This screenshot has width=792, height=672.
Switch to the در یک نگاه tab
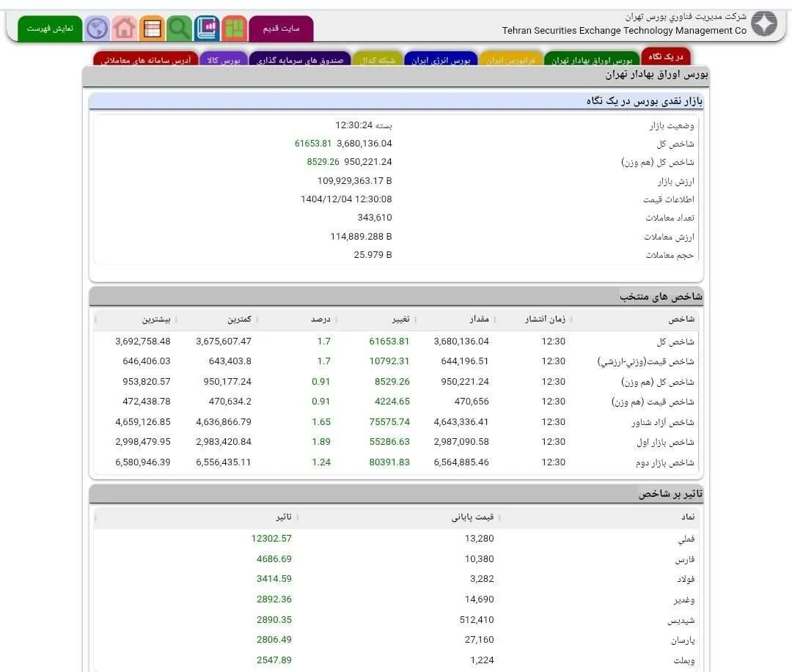[x=666, y=56]
